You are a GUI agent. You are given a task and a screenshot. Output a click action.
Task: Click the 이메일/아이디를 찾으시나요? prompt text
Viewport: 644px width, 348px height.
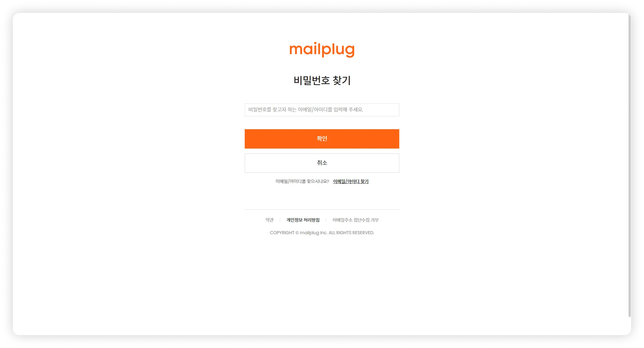[x=302, y=181]
